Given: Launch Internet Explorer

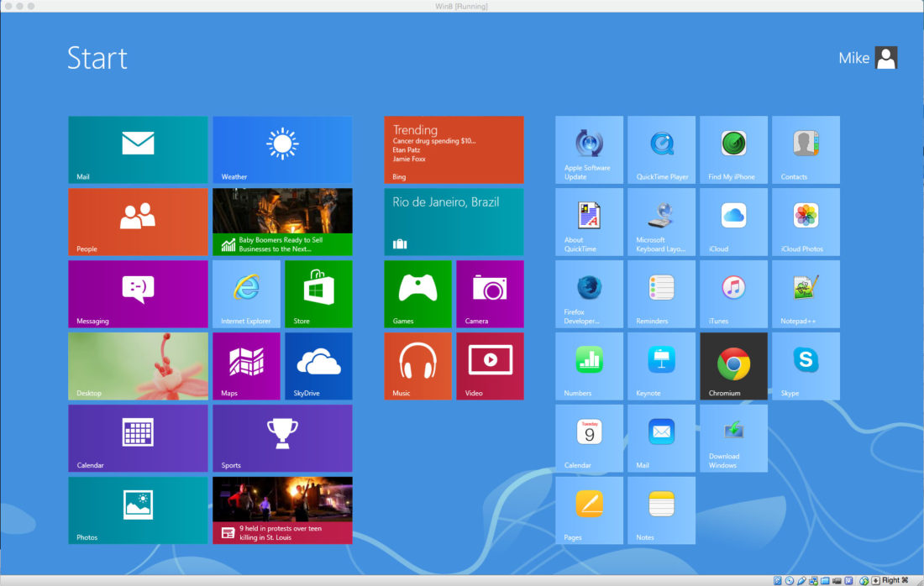Looking at the screenshot, I should click(x=246, y=294).
